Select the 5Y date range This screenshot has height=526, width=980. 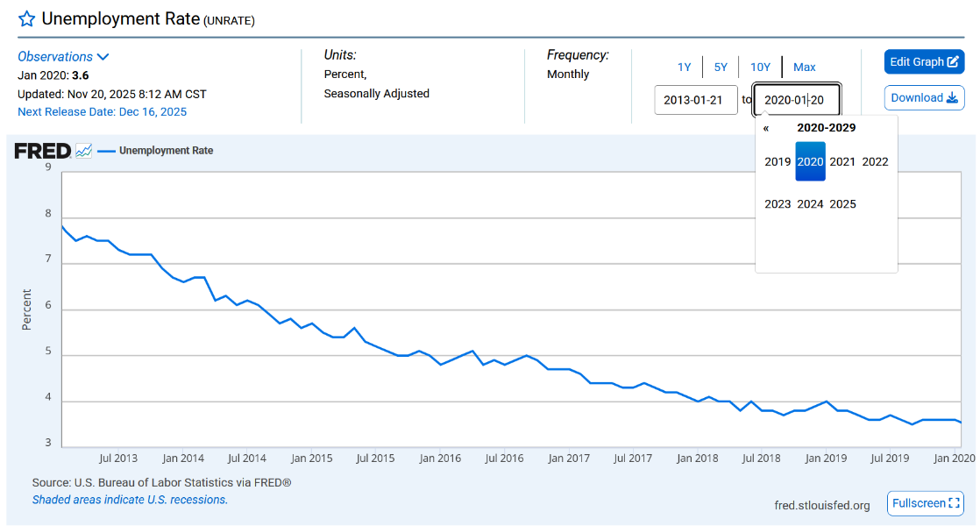tap(721, 68)
